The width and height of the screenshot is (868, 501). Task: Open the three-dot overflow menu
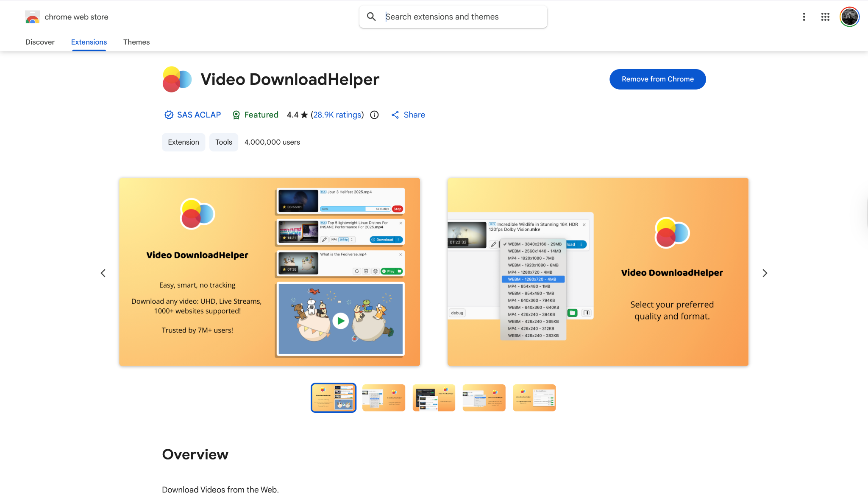pyautogui.click(x=804, y=17)
